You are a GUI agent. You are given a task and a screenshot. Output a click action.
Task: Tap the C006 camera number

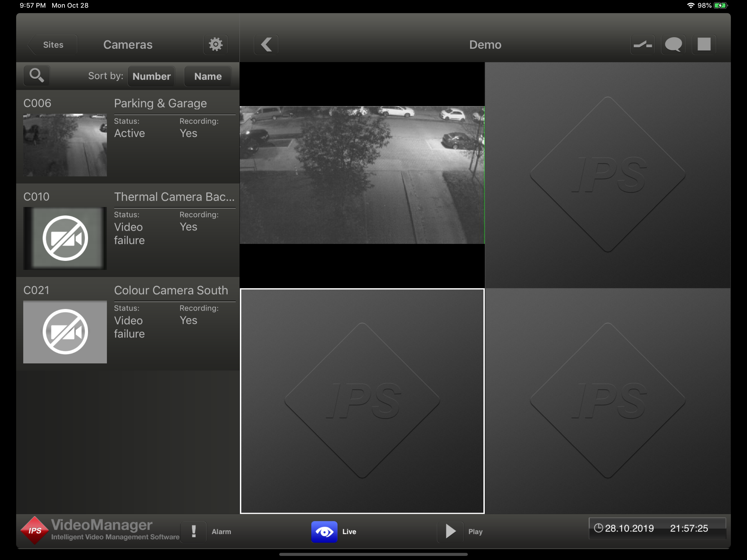coord(37,103)
